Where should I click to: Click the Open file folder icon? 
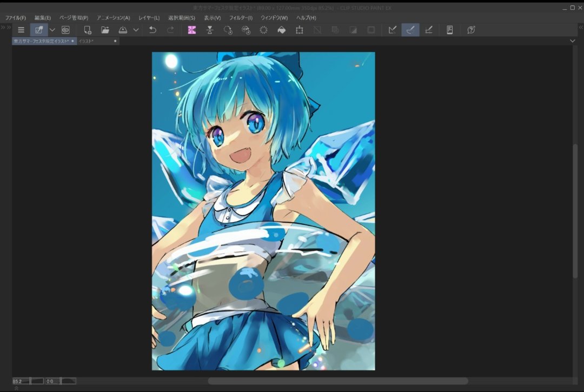[105, 30]
